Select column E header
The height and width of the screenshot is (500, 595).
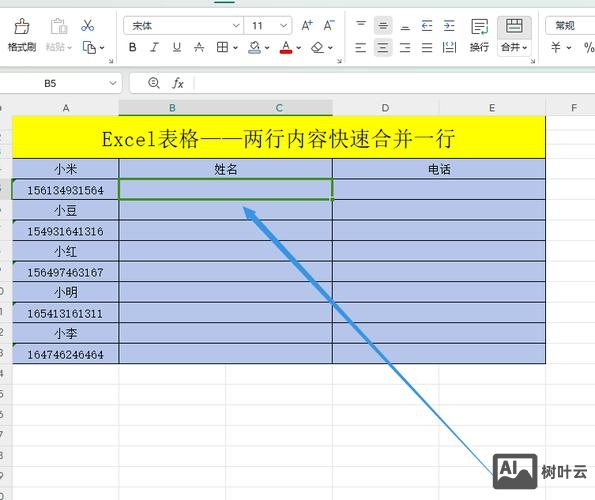tap(492, 108)
